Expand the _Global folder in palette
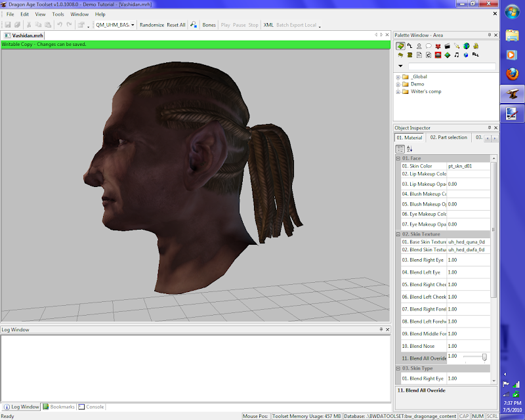 pos(398,77)
